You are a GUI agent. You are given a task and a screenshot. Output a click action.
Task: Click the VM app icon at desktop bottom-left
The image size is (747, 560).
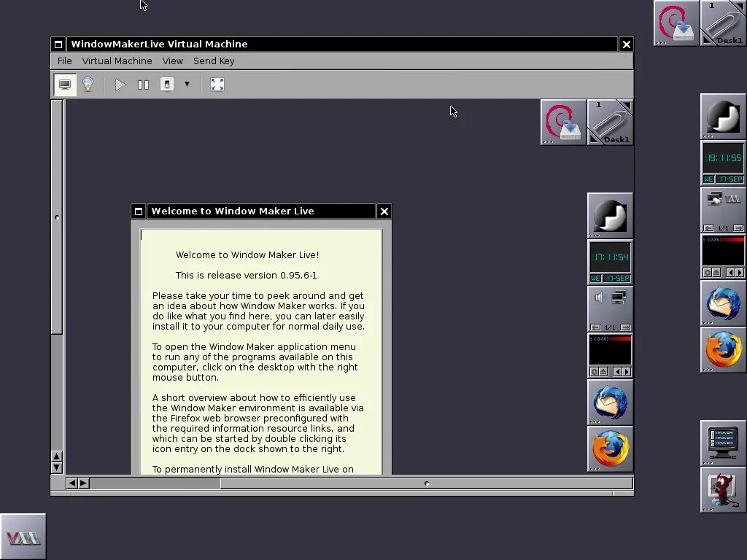pyautogui.click(x=23, y=537)
